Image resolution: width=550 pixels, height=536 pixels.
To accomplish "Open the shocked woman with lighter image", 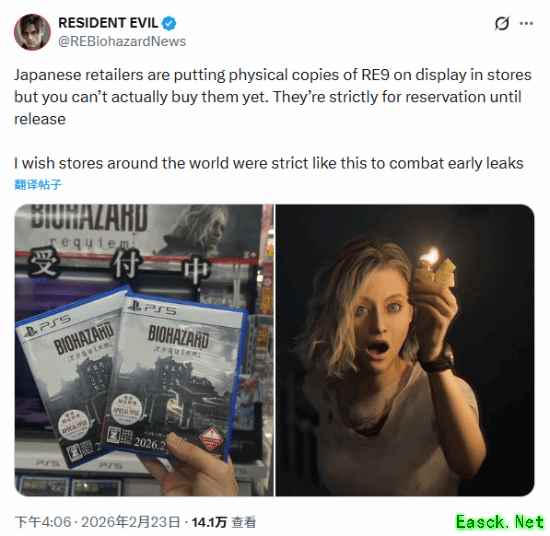I will coord(405,350).
